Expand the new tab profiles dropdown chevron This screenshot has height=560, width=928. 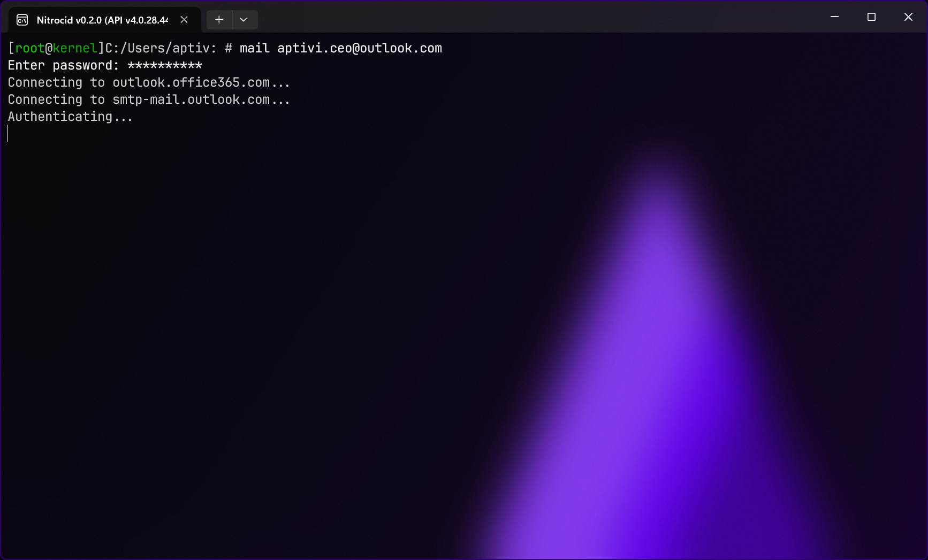[x=244, y=20]
